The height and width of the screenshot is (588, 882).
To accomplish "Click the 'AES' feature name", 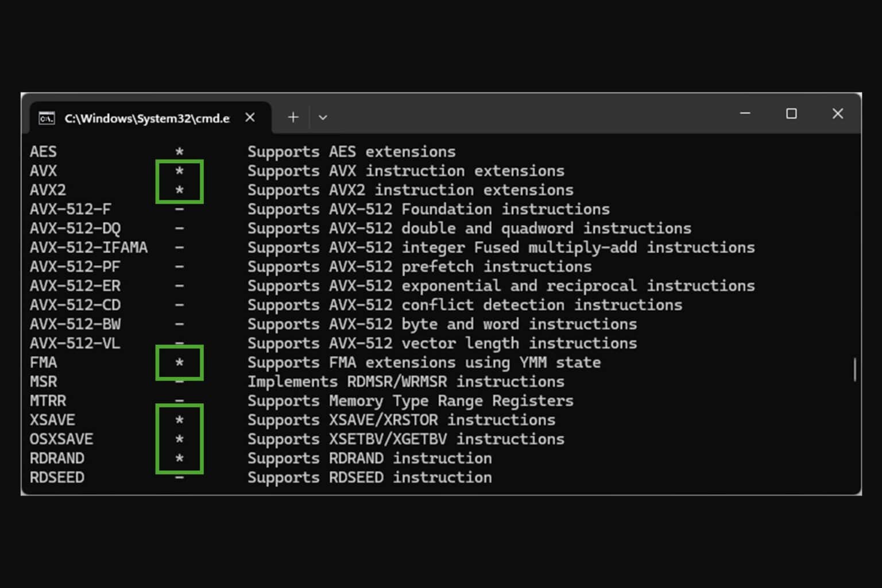I will [x=43, y=152].
